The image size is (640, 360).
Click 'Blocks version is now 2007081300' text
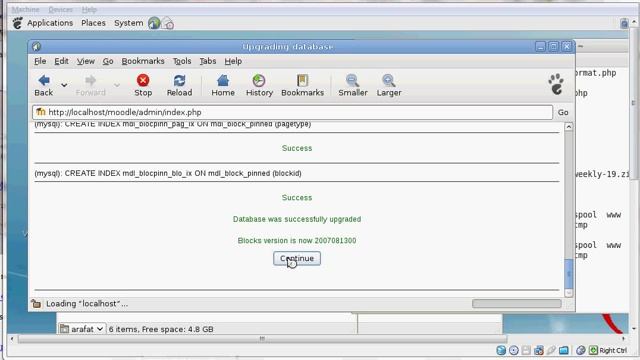pos(297,240)
